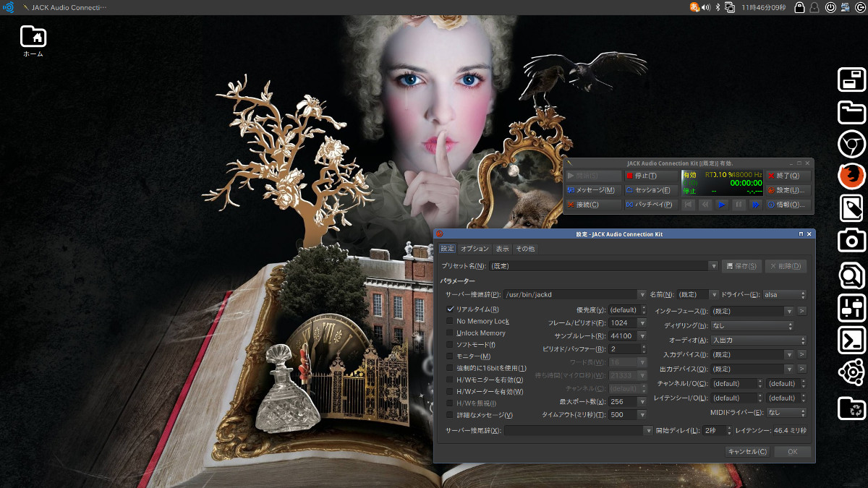This screenshot has height=488, width=868.
Task: Click the first レイテンシーI/O spin box
Action: click(737, 398)
